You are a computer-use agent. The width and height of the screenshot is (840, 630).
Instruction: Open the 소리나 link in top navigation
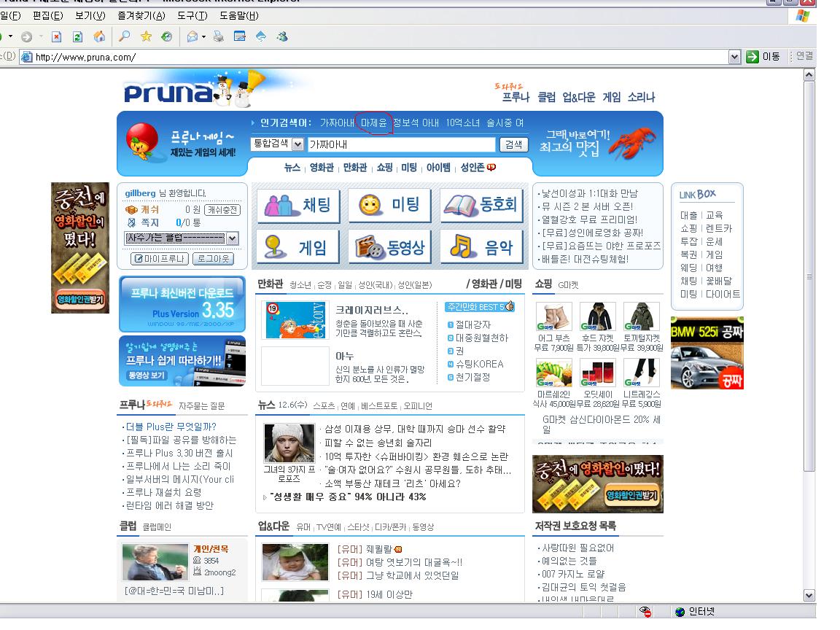(x=641, y=97)
